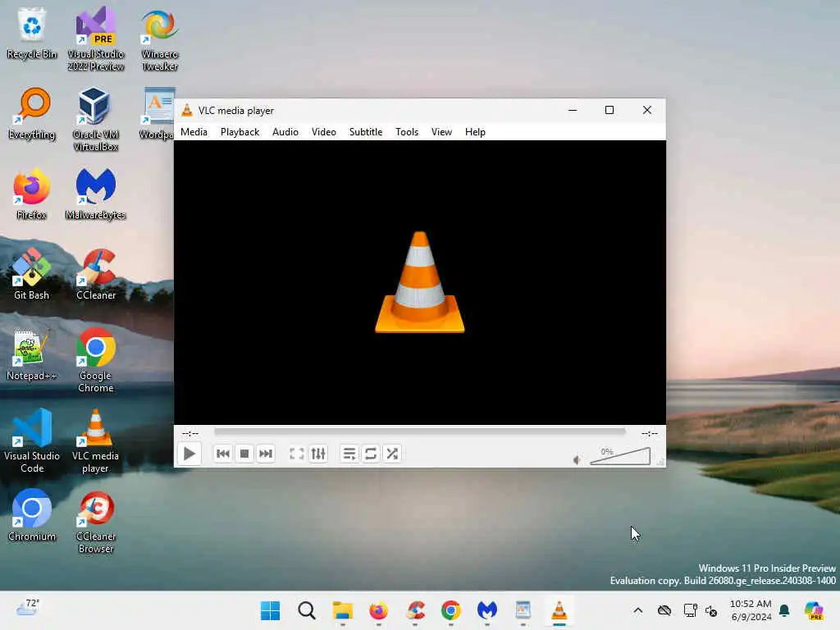Open the Media menu
The height and width of the screenshot is (630, 840).
(194, 132)
